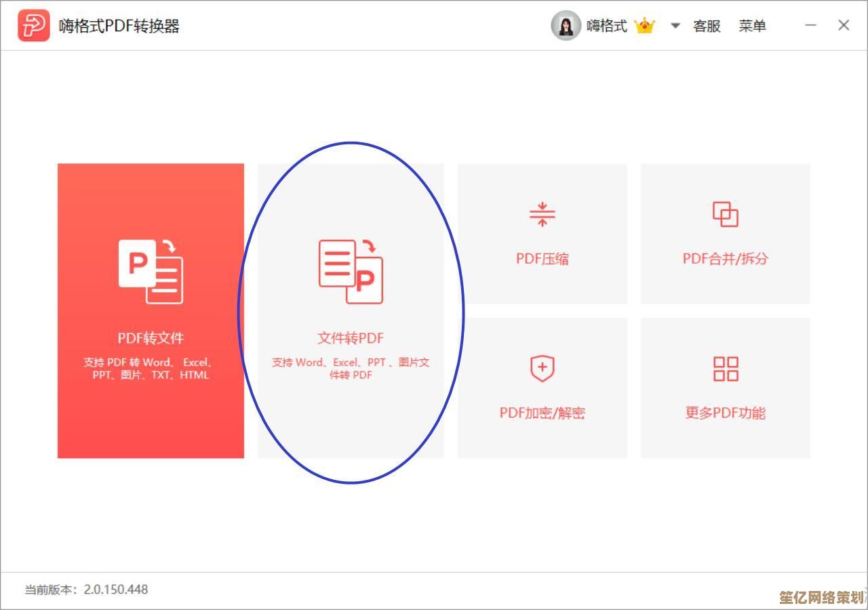Screen dimensions: 868x610
Task: Expand the account dropdown arrow
Action: pyautogui.click(x=675, y=26)
